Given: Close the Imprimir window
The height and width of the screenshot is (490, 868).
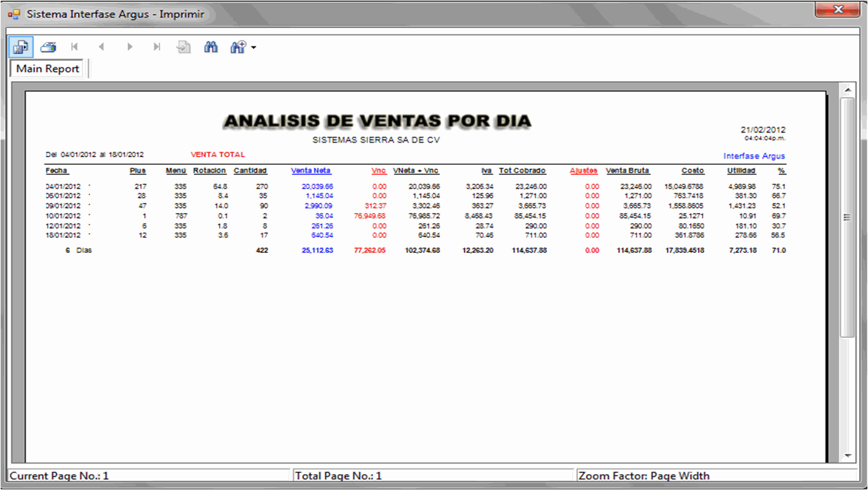Looking at the screenshot, I should point(838,10).
